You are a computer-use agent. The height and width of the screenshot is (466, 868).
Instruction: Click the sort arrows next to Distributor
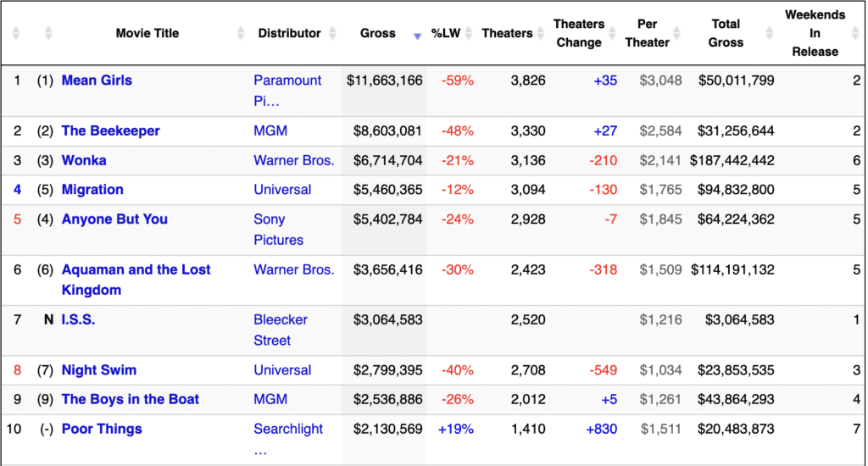point(332,33)
